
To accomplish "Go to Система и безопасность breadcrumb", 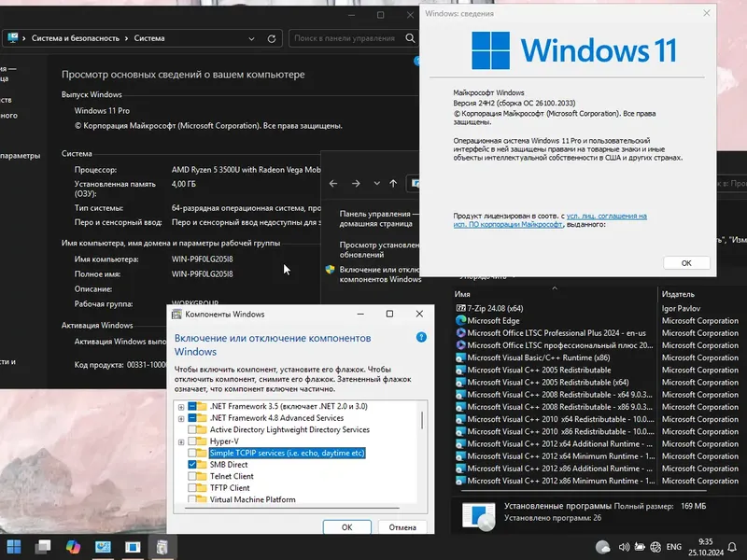I will [x=76, y=38].
